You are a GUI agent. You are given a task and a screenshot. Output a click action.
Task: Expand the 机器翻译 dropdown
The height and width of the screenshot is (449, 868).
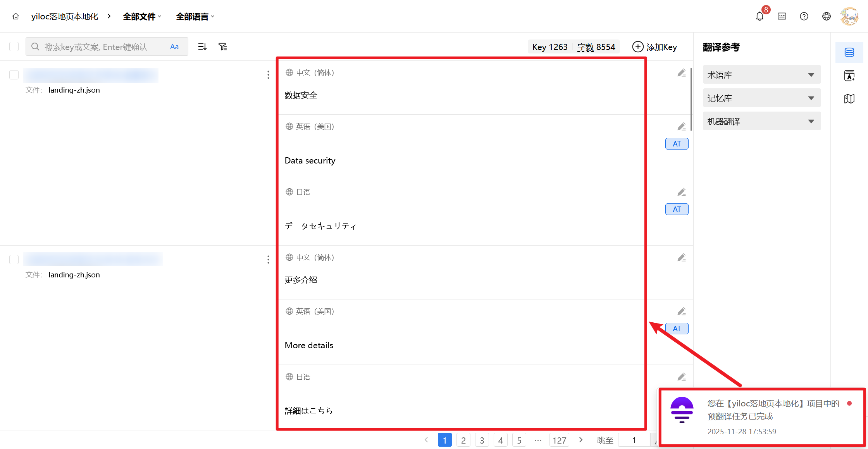click(x=761, y=121)
